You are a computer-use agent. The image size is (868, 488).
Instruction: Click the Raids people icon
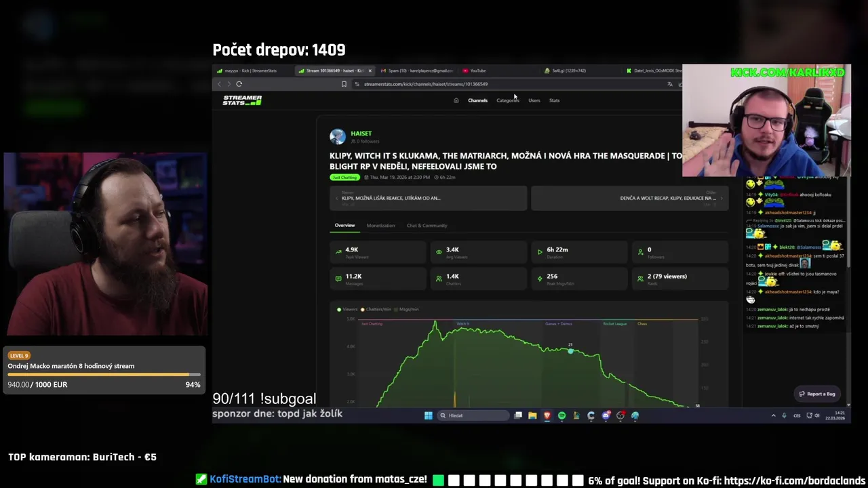pos(640,278)
